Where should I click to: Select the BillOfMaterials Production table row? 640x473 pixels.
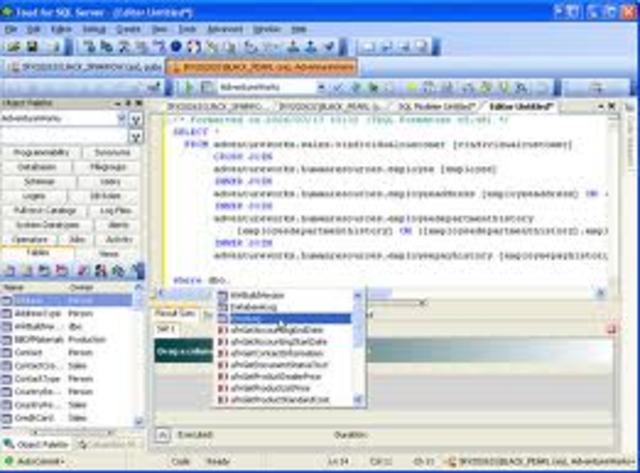(67, 340)
